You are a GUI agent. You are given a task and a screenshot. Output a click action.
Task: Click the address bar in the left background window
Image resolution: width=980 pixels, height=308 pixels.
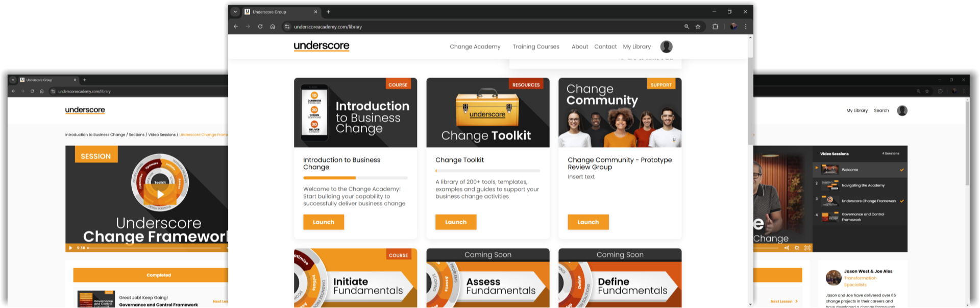tap(84, 91)
